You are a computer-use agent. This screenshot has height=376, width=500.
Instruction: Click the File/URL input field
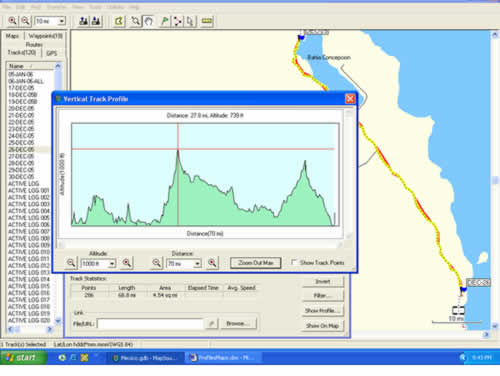click(150, 324)
